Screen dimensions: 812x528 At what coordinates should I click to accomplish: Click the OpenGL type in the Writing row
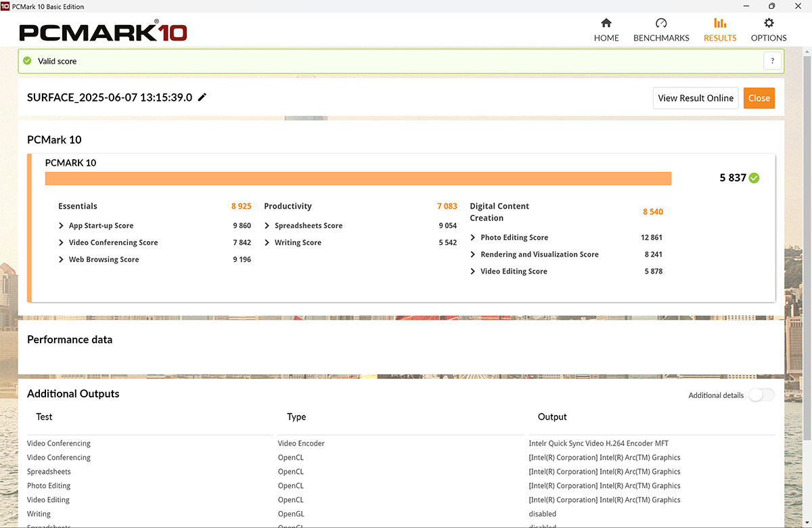290,514
